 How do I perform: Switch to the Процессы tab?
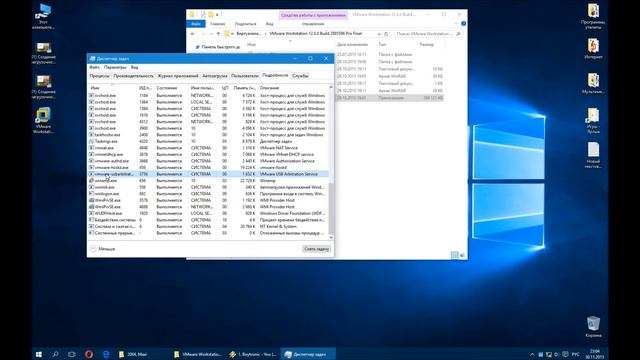(x=100, y=76)
